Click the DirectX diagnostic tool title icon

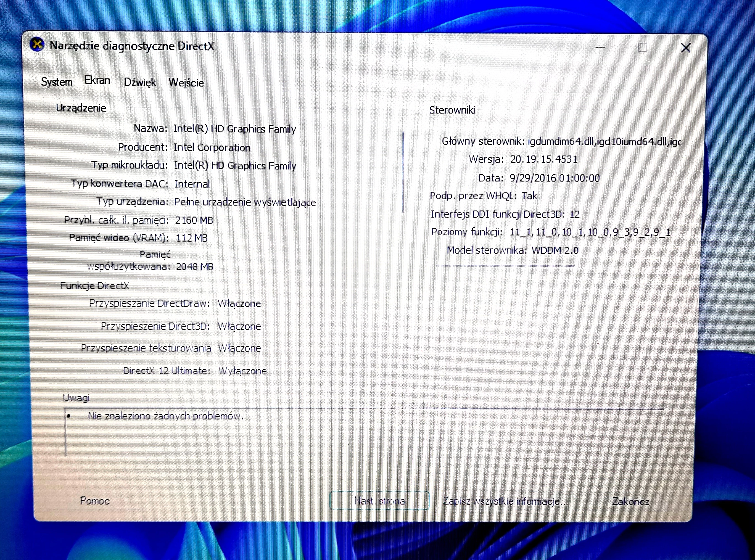point(37,44)
